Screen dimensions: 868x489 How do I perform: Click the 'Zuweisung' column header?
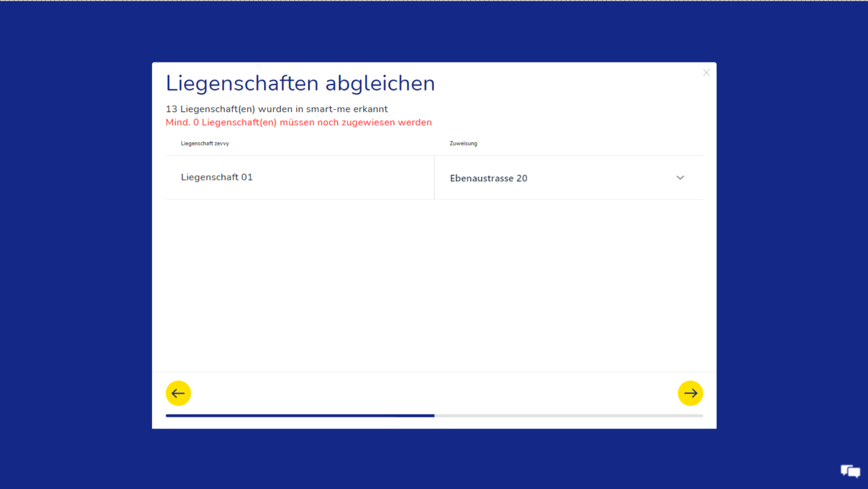point(463,143)
